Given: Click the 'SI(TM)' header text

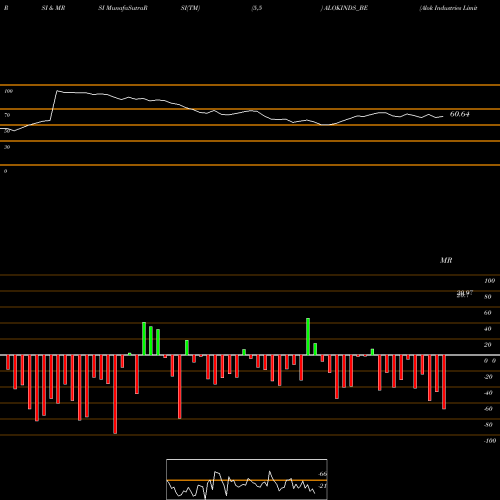Looking at the screenshot, I should (x=190, y=8).
